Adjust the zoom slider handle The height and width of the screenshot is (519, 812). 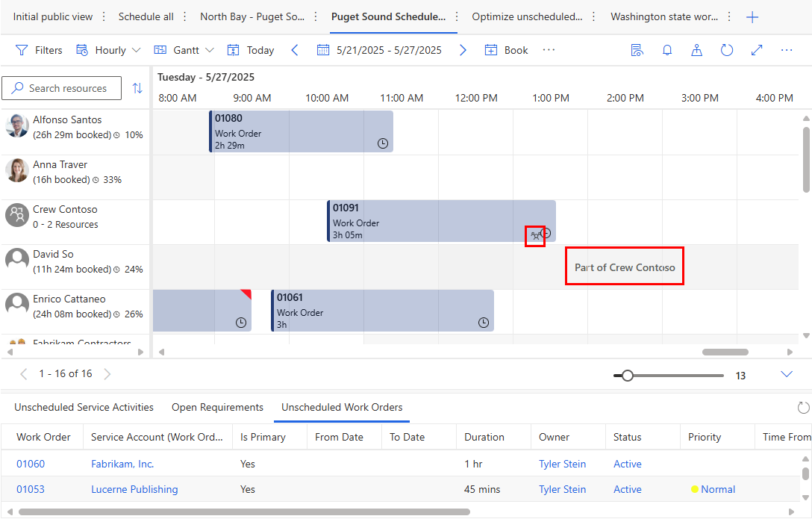click(628, 375)
